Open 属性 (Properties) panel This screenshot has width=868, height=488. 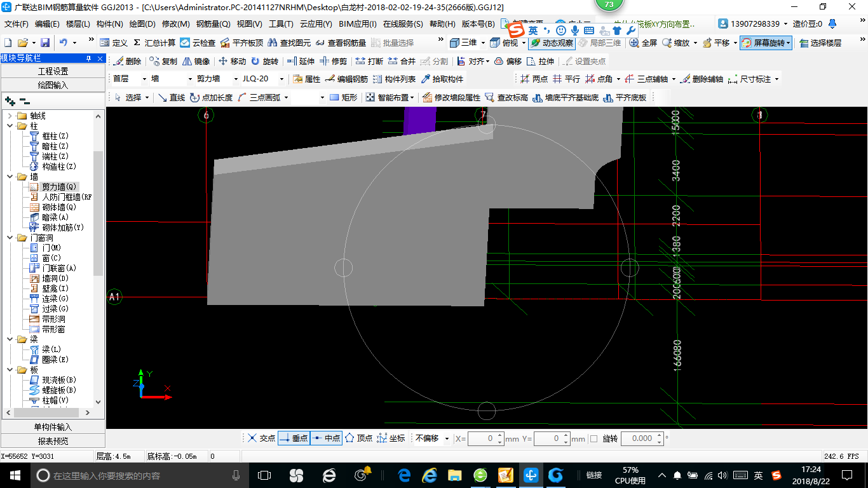pyautogui.click(x=307, y=79)
